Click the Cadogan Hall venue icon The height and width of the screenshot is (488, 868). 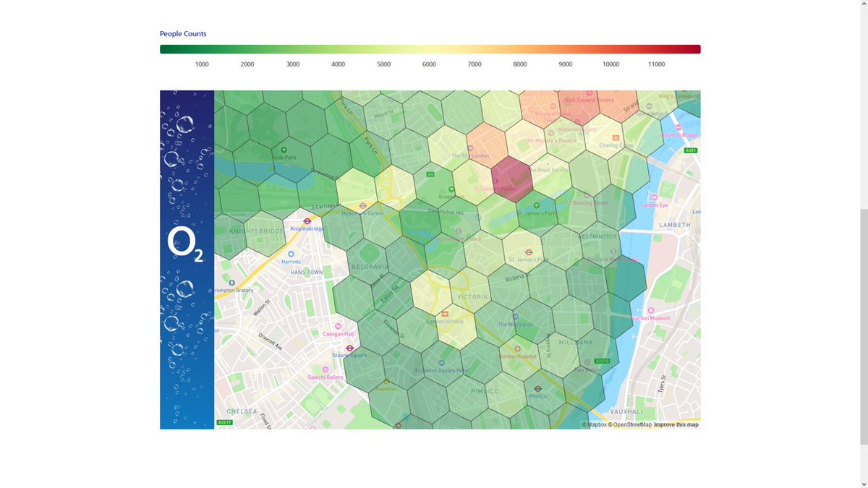tap(339, 327)
